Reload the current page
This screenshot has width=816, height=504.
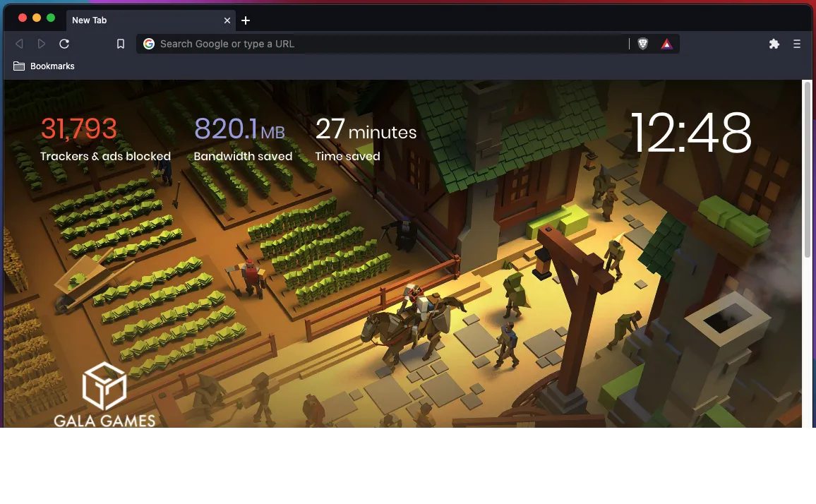pos(64,44)
